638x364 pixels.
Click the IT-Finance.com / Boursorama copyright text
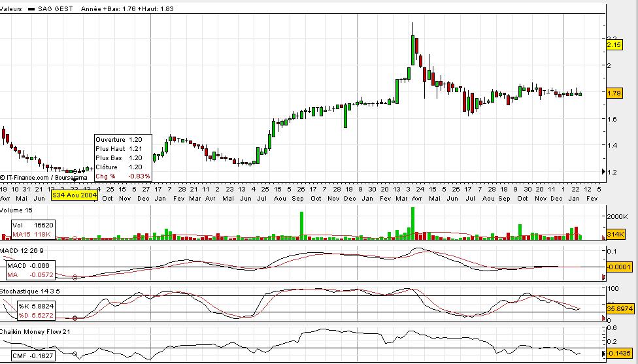44,177
